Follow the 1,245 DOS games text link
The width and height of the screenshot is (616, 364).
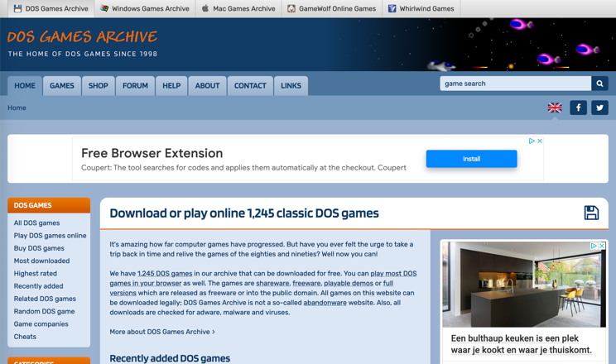pos(165,273)
